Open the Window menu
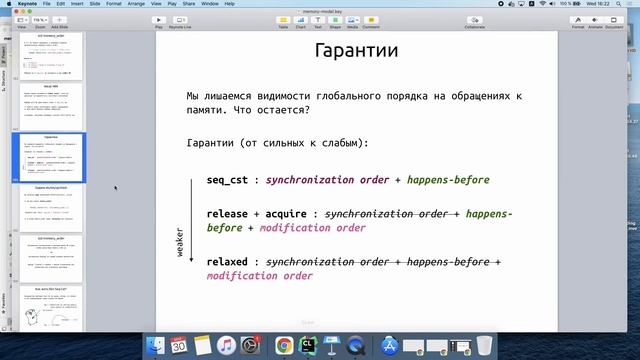Screen dimensions: 640x360 [x=210, y=4]
